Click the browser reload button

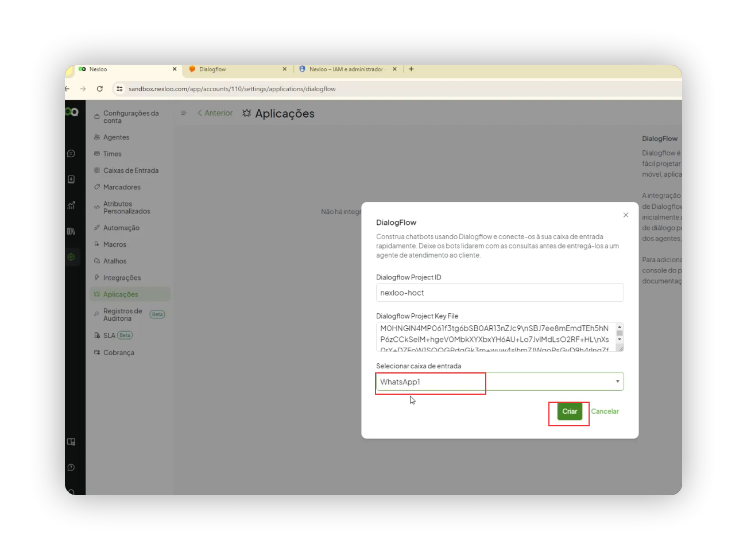tap(100, 89)
